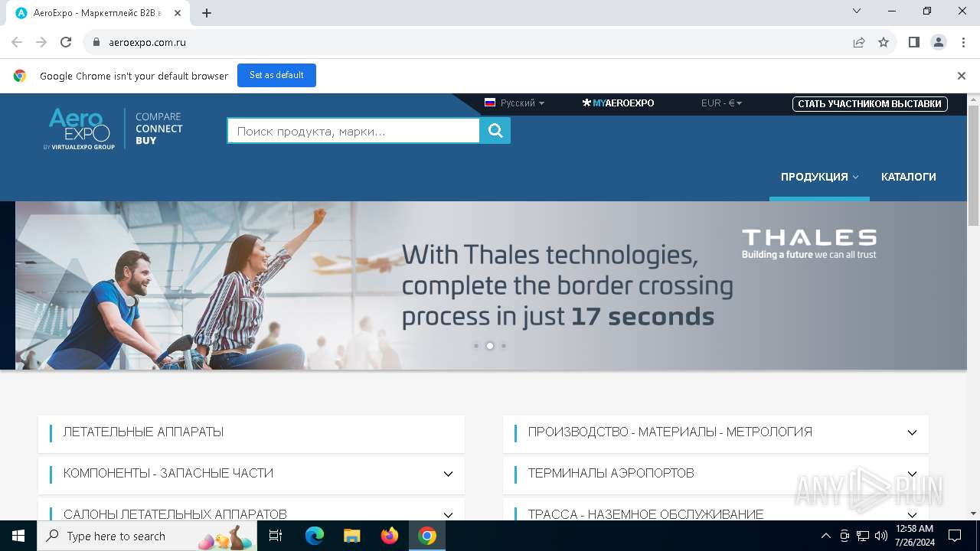Focus the product search field
This screenshot has width=980, height=551.
click(x=354, y=131)
